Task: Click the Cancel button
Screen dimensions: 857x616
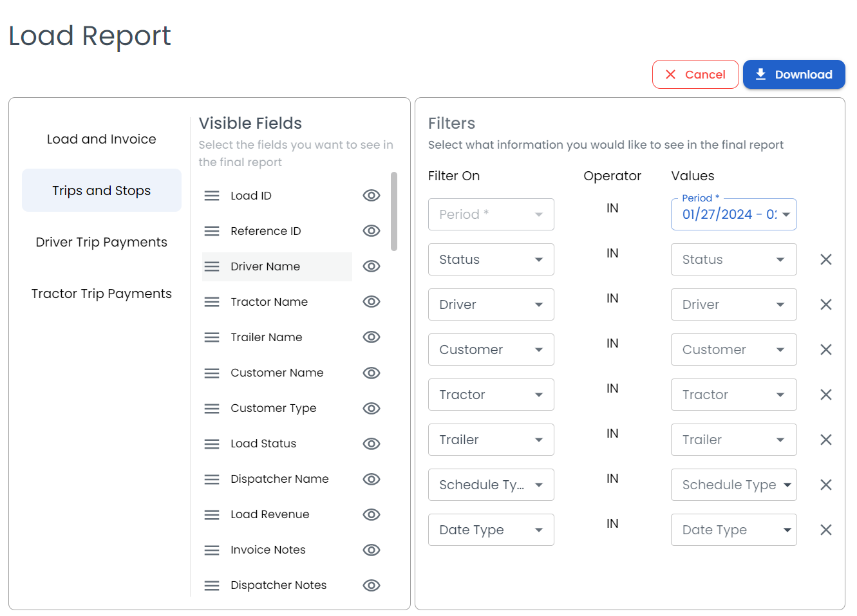Action: click(695, 74)
